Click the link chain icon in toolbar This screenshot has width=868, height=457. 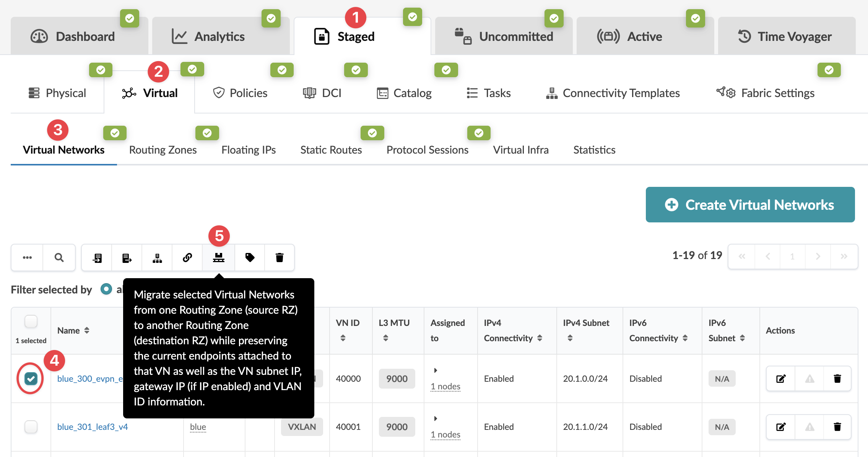point(187,258)
